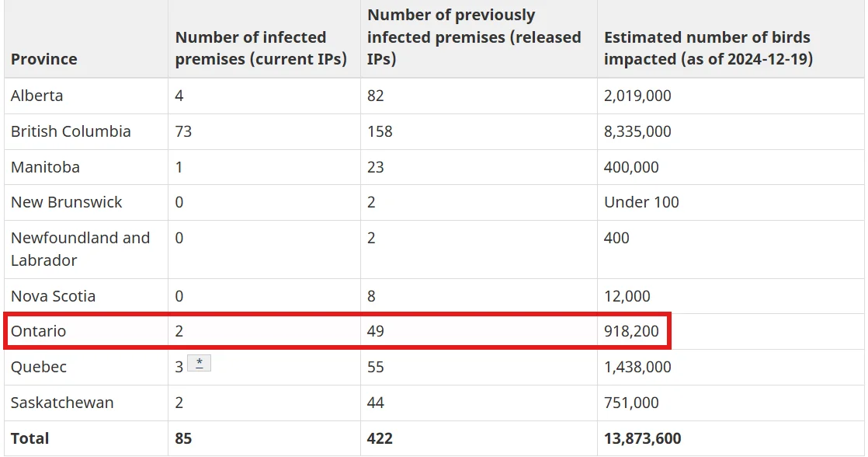Screen dimensions: 868x457
Task: Select British Columbia's 8,335,000 birds value
Action: point(637,131)
